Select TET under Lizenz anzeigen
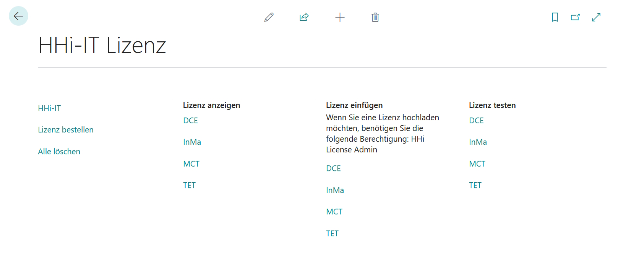The height and width of the screenshot is (255, 644). click(190, 185)
